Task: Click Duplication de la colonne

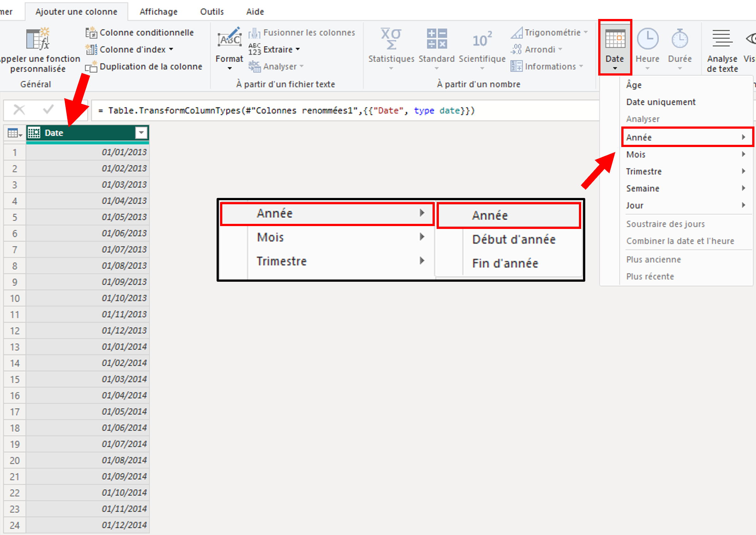Action: [151, 66]
